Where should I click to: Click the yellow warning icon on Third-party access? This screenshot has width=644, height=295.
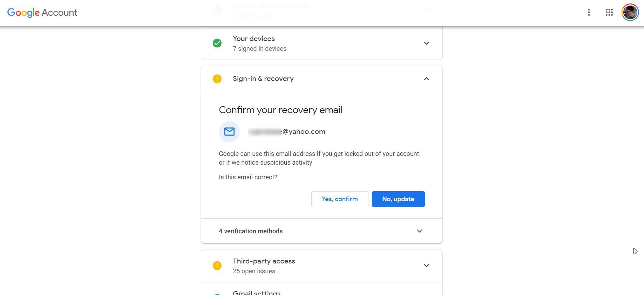pos(217,266)
